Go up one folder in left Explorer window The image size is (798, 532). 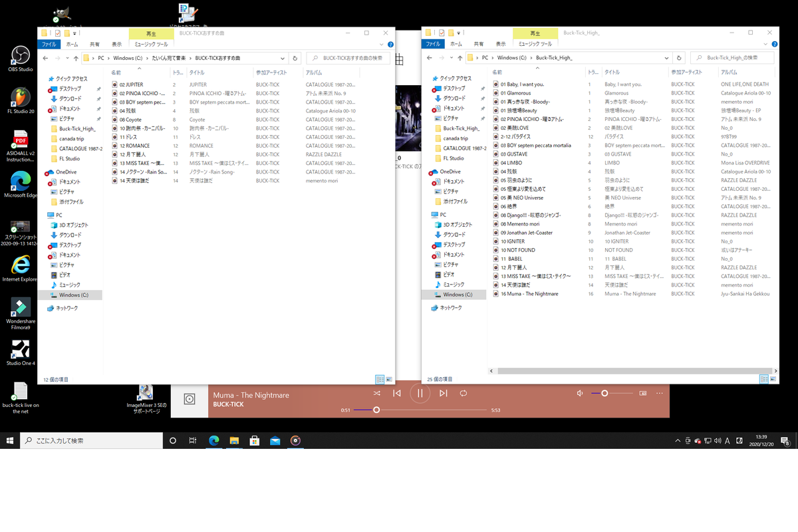pos(74,58)
